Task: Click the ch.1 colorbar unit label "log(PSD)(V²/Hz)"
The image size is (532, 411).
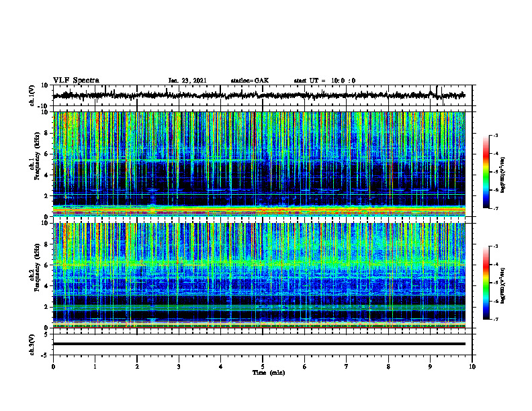Action: tap(503, 175)
